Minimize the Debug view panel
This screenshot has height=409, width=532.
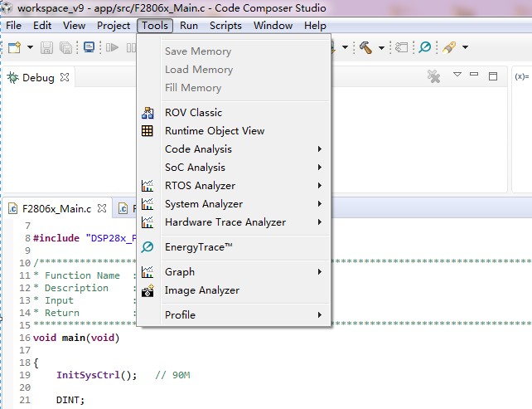tap(474, 74)
